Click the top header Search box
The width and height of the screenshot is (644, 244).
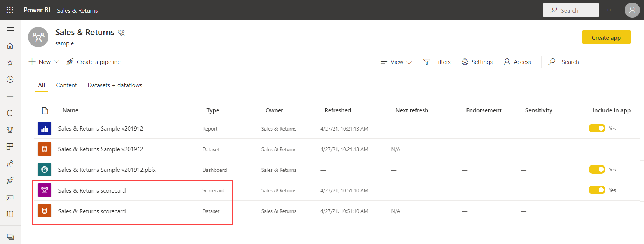[570, 10]
